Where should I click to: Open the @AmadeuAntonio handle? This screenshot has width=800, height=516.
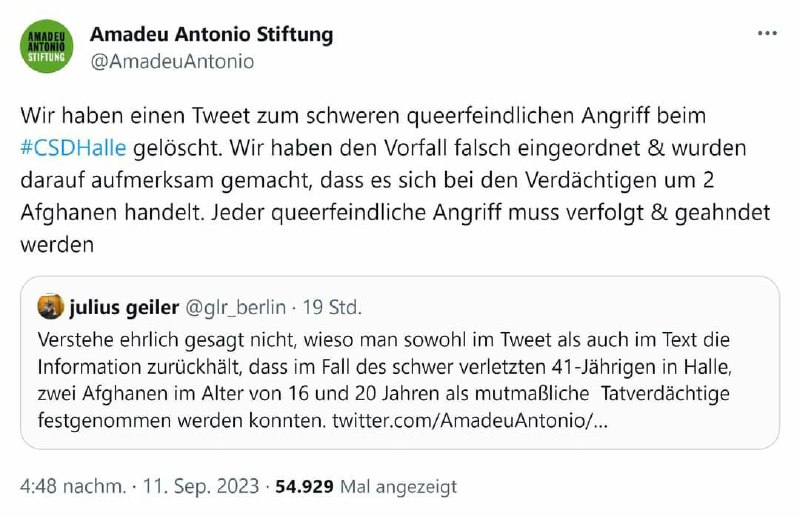click(x=172, y=61)
